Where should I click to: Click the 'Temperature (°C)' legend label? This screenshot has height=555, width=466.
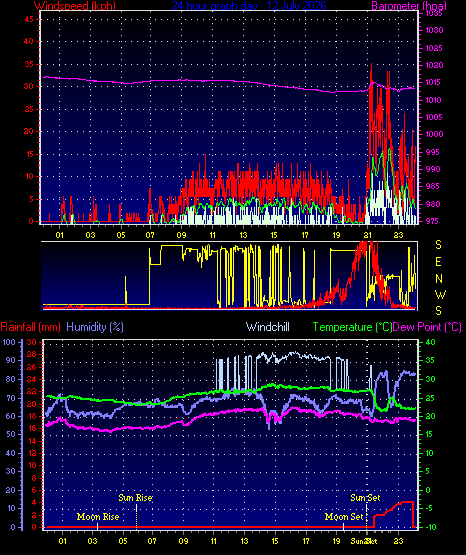point(352,327)
